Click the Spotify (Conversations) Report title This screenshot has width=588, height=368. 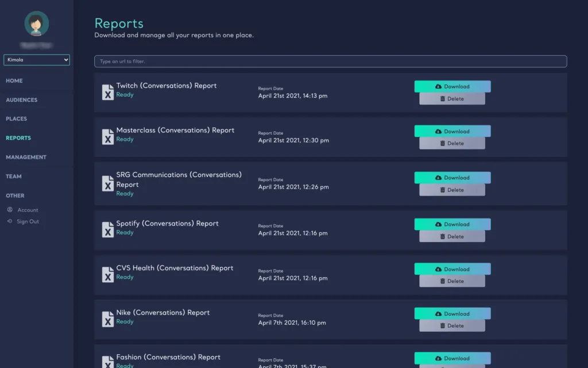coord(167,224)
